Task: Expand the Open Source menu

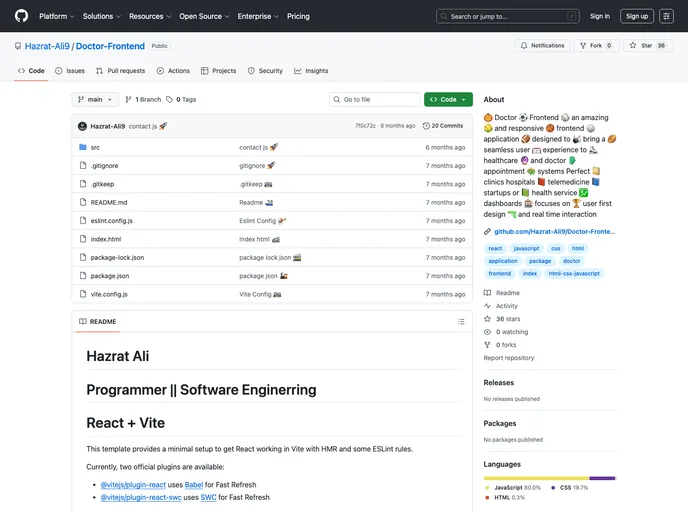Action: [x=204, y=16]
